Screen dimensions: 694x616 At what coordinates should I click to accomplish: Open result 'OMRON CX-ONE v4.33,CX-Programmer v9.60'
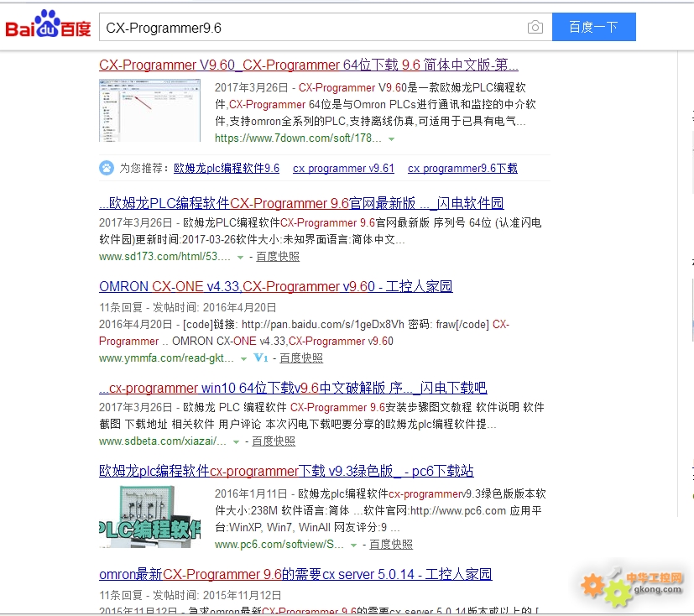tap(276, 286)
